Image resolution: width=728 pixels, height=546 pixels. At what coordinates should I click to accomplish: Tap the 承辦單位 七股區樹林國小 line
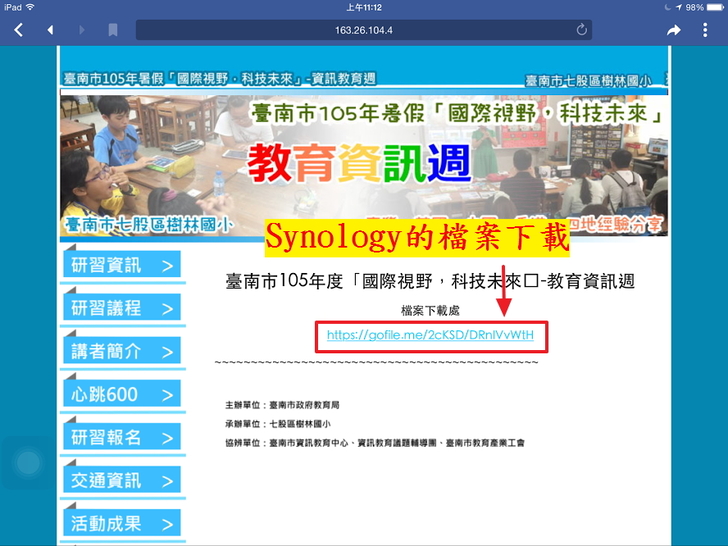pyautogui.click(x=278, y=424)
